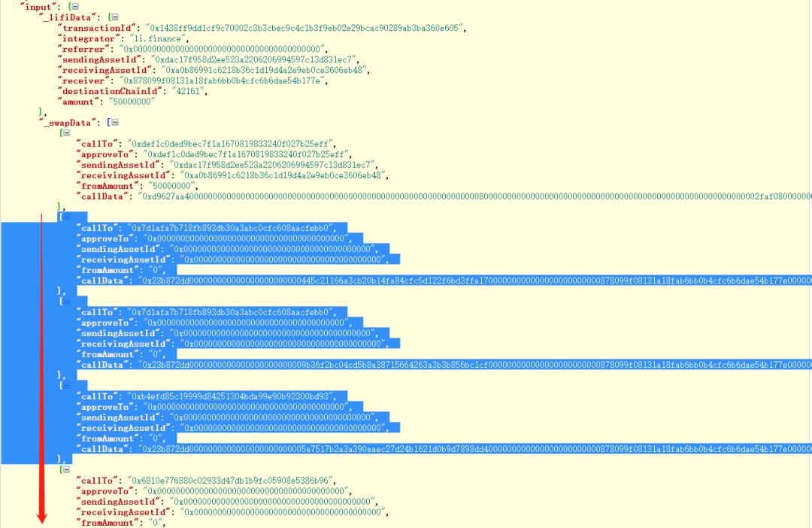Select the amount value "50000000" in _lifiData
This screenshot has height=528, width=812.
coord(132,102)
